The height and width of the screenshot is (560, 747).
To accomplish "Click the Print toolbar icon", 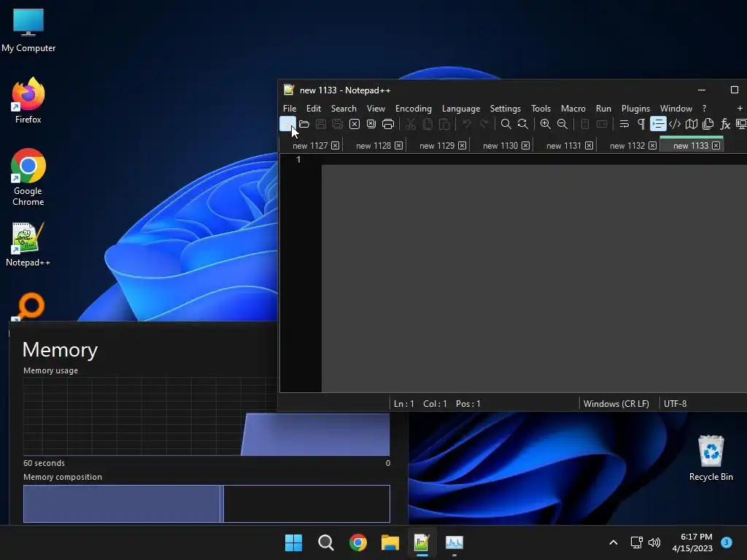I will [388, 124].
